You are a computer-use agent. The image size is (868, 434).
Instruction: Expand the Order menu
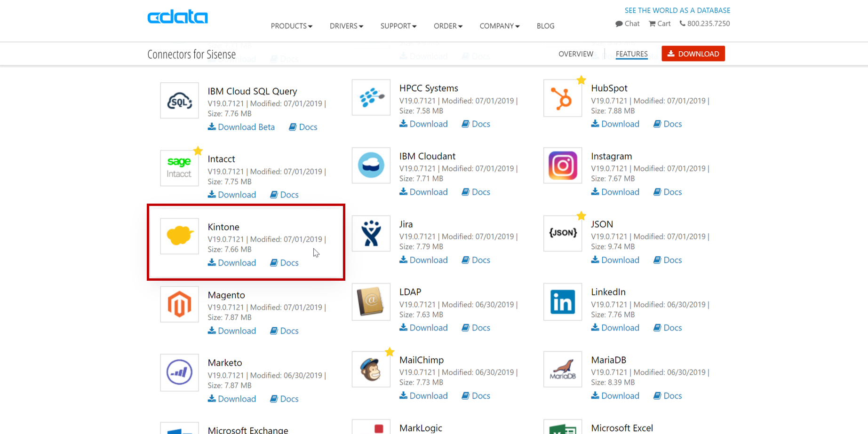click(448, 26)
